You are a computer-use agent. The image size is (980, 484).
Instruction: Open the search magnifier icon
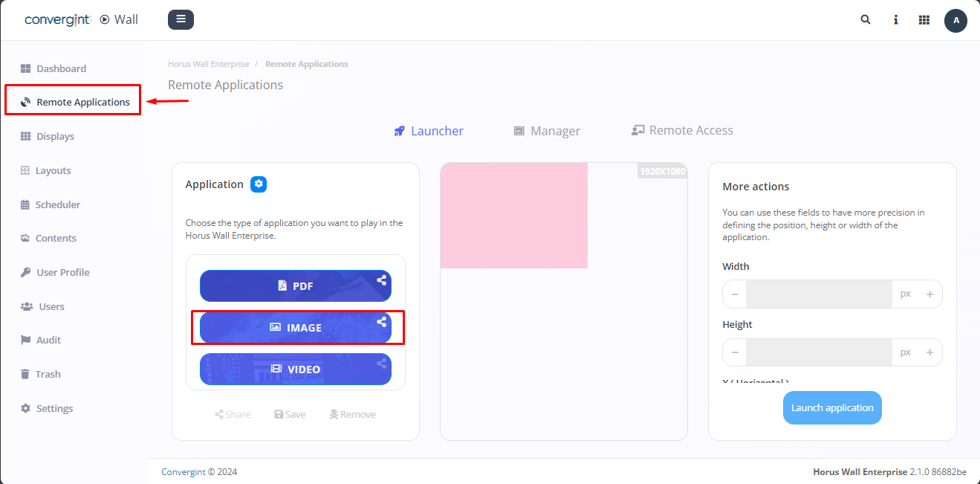866,20
